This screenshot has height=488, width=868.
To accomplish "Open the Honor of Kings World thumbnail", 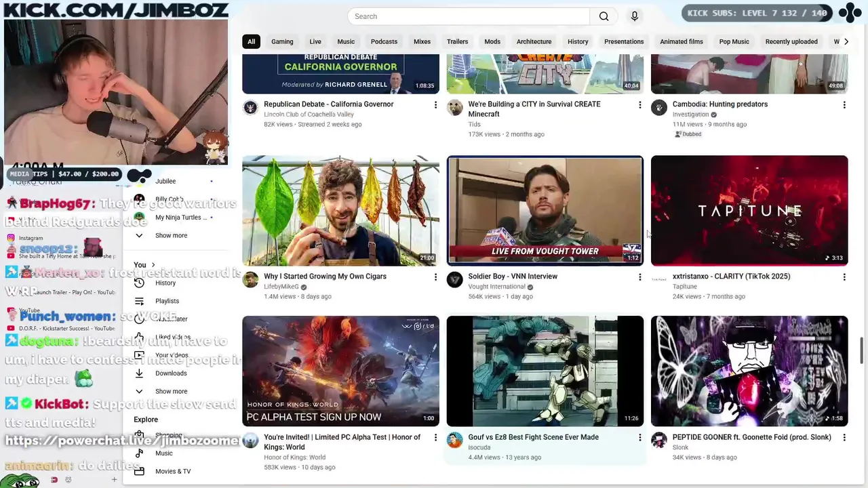I will tap(340, 371).
